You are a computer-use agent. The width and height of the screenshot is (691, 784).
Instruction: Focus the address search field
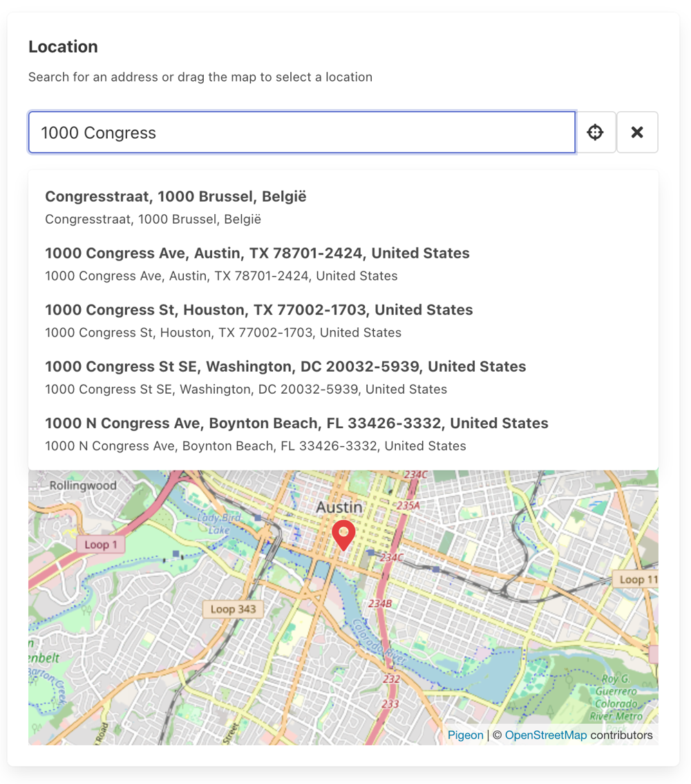[301, 132]
